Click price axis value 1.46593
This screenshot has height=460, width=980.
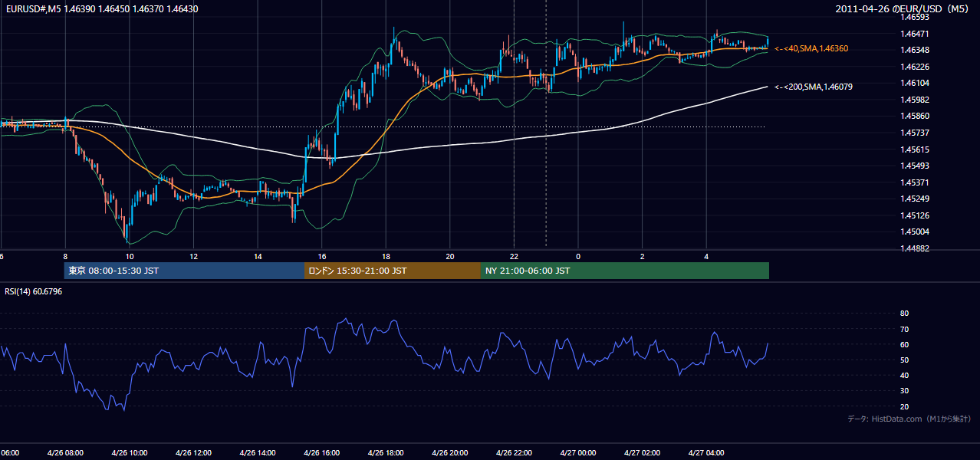pyautogui.click(x=914, y=17)
